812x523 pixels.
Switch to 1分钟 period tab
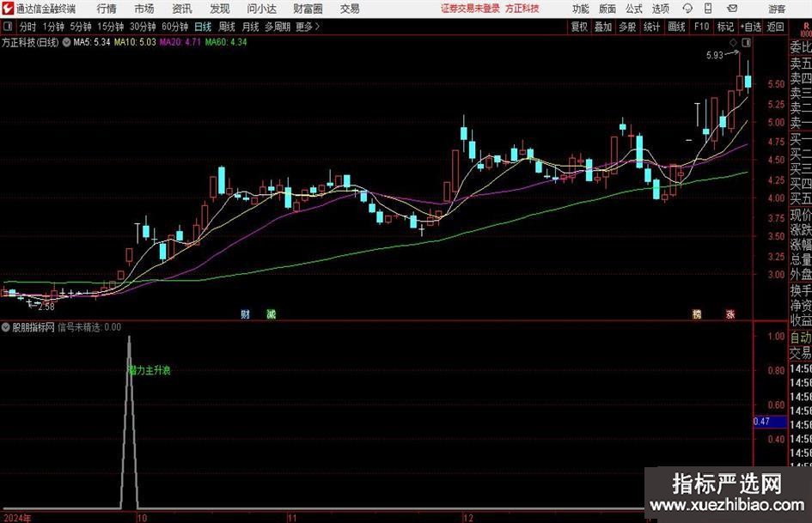53,27
